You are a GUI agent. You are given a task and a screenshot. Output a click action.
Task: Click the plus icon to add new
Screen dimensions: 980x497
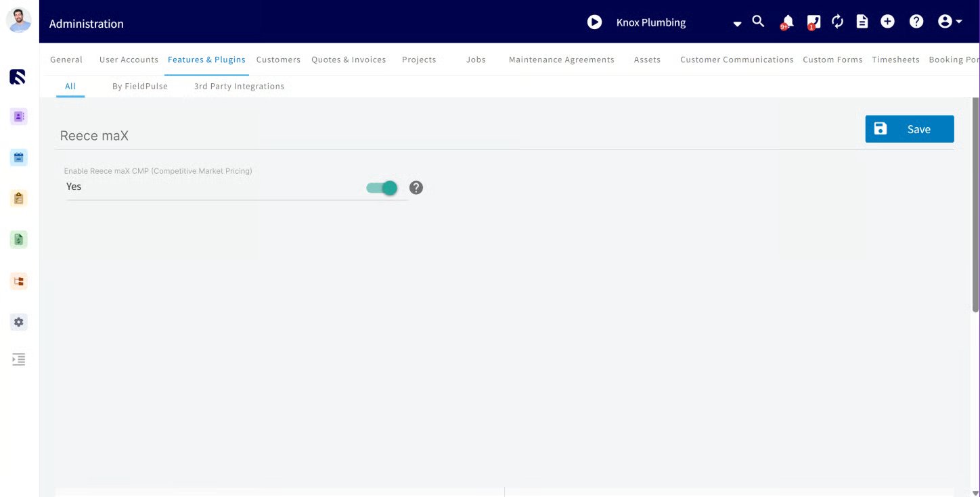point(887,22)
